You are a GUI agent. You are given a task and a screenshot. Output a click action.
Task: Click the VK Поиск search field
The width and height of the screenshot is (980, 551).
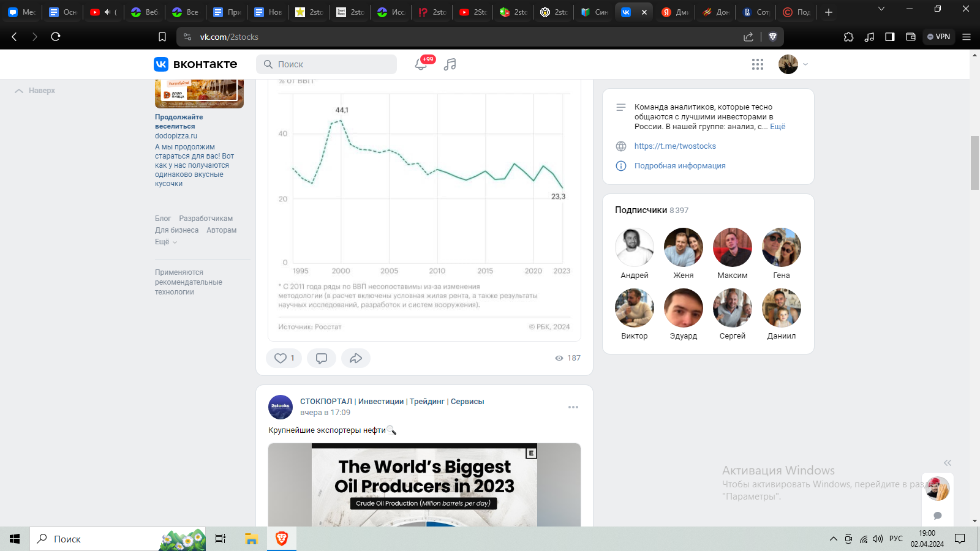326,64
